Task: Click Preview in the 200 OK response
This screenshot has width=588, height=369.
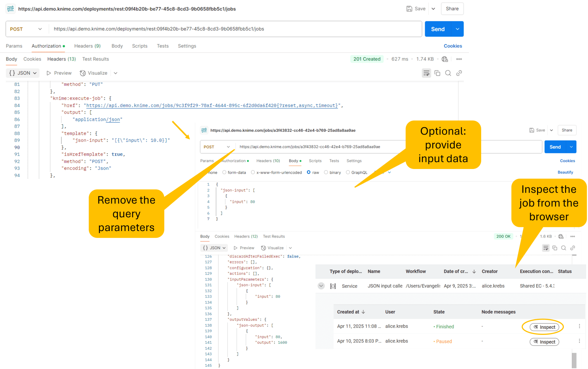Action: coord(244,248)
